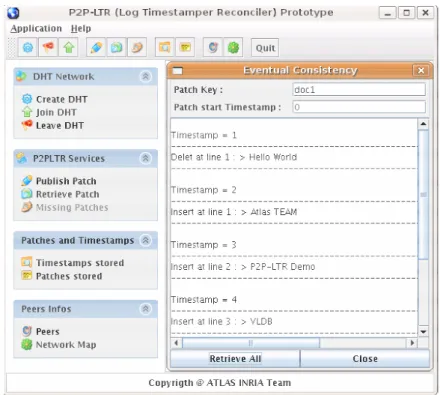Click the Create DHT toolbar gear icon
Screen dimensions: 440x395
(28, 48)
